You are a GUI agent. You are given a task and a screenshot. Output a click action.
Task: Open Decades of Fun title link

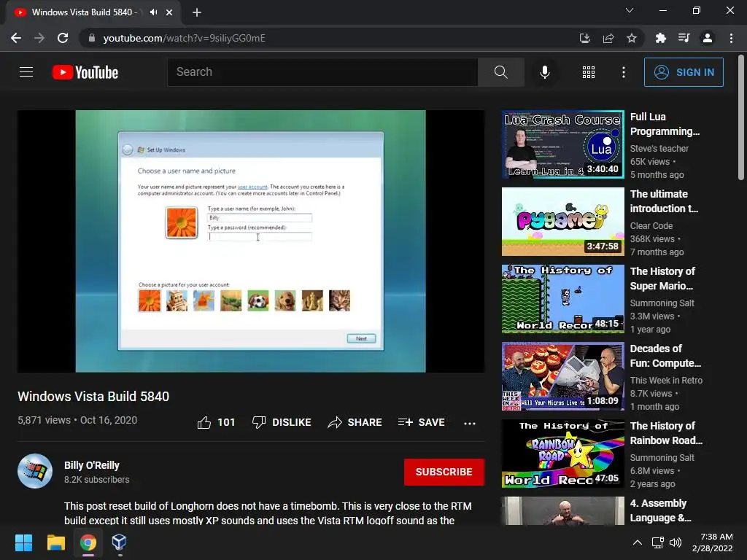(665, 356)
